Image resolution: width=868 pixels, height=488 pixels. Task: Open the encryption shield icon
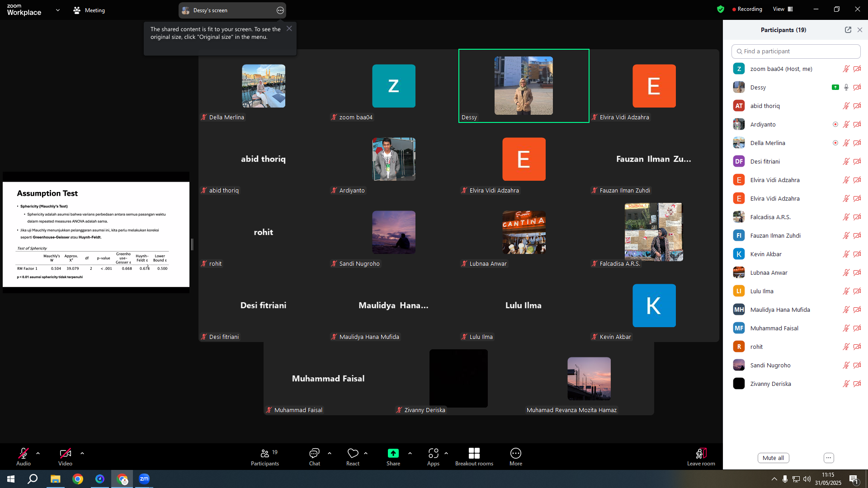click(x=721, y=9)
